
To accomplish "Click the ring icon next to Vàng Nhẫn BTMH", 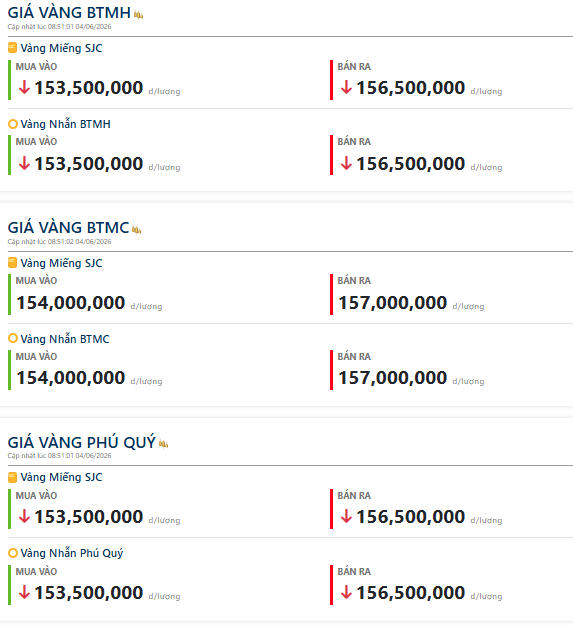I will click(x=13, y=124).
